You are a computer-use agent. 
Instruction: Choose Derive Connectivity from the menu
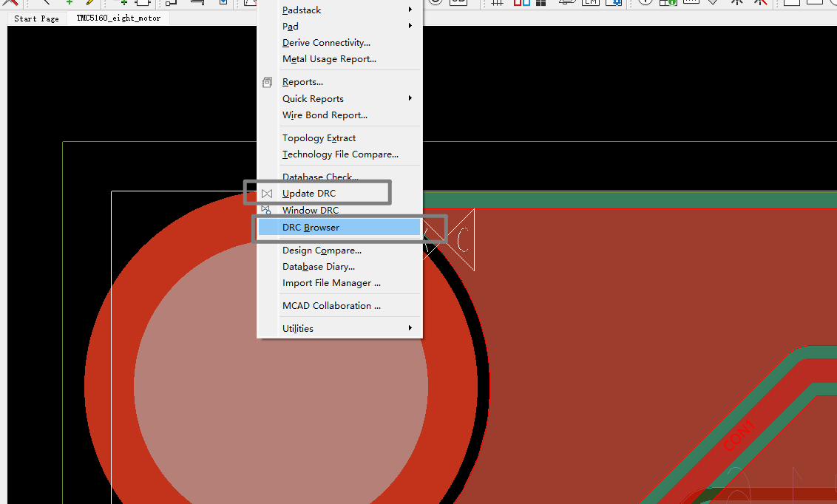(340, 43)
